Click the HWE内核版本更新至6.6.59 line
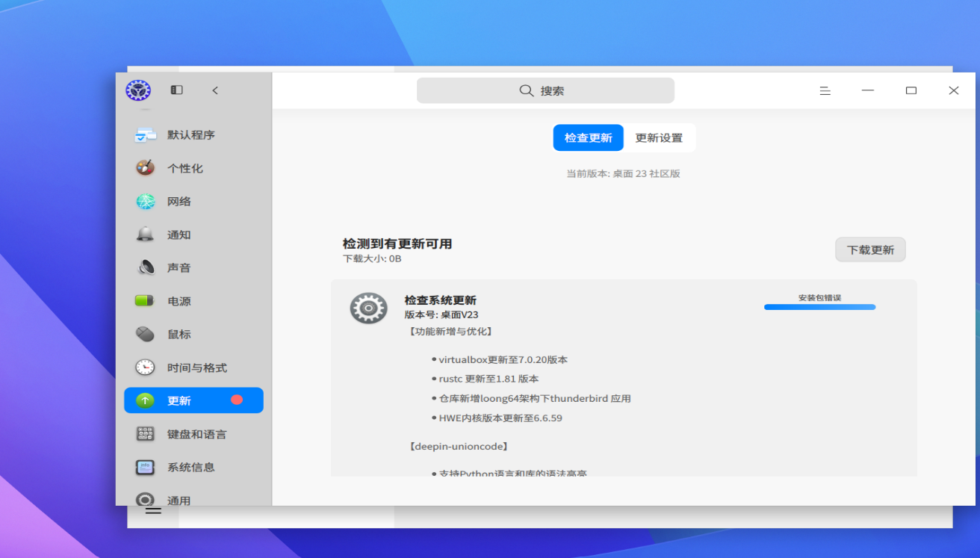 tap(500, 418)
